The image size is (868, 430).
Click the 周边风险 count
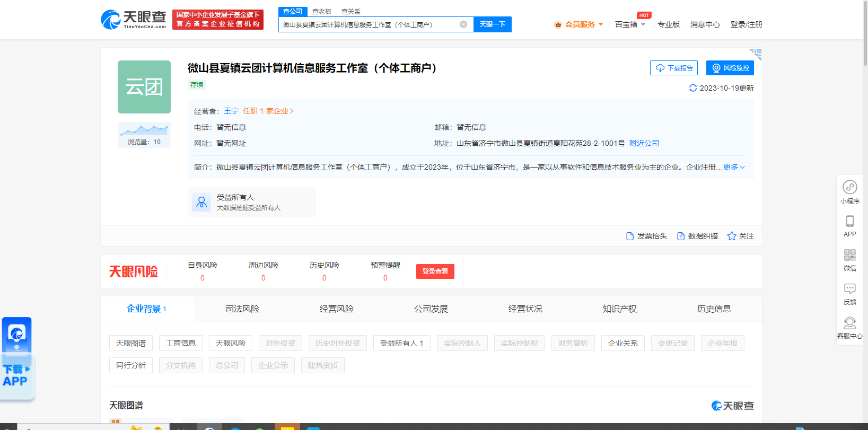click(x=264, y=278)
